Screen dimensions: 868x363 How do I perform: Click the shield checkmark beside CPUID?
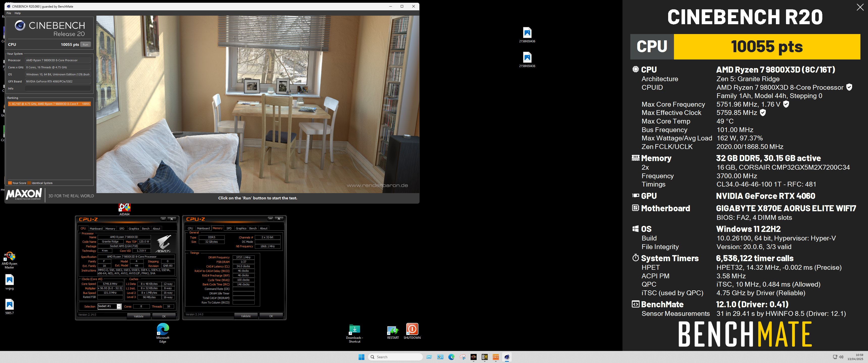pyautogui.click(x=849, y=87)
